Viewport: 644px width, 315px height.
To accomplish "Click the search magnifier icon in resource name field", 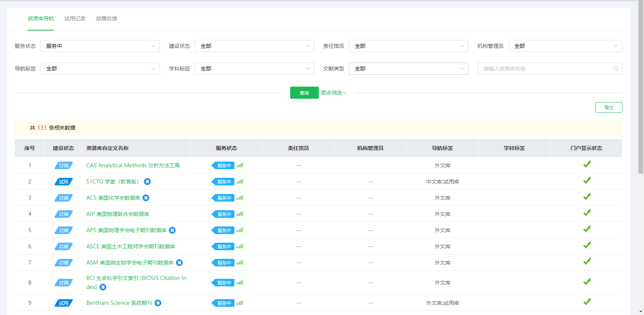I will (616, 69).
